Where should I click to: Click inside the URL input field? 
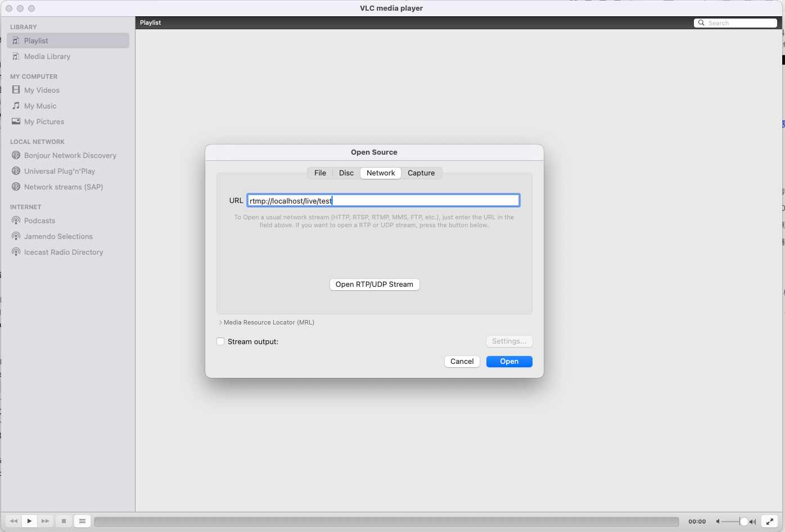click(x=383, y=200)
